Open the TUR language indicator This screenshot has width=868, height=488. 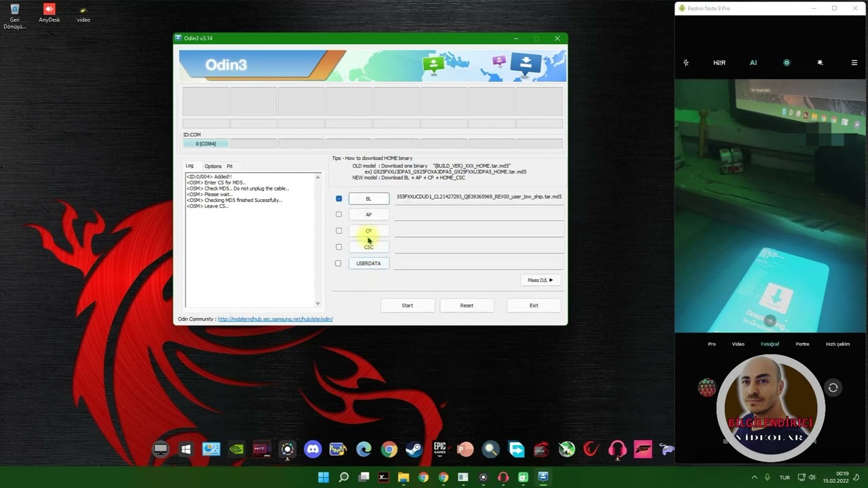[x=785, y=477]
